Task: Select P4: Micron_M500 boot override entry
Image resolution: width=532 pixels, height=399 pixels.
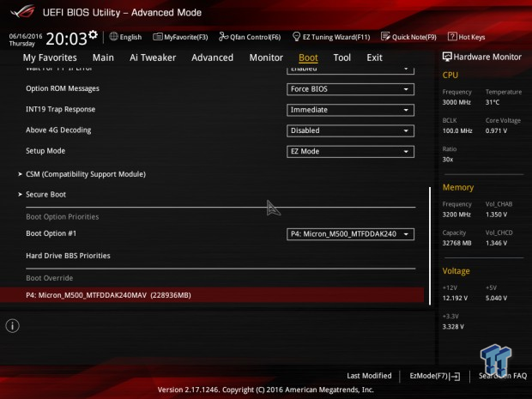Action: 212,295
